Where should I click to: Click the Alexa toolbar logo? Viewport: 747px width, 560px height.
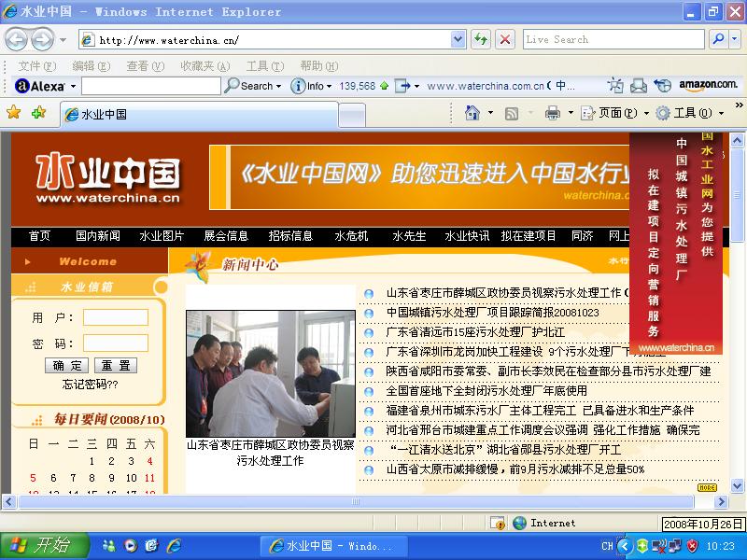[40, 86]
